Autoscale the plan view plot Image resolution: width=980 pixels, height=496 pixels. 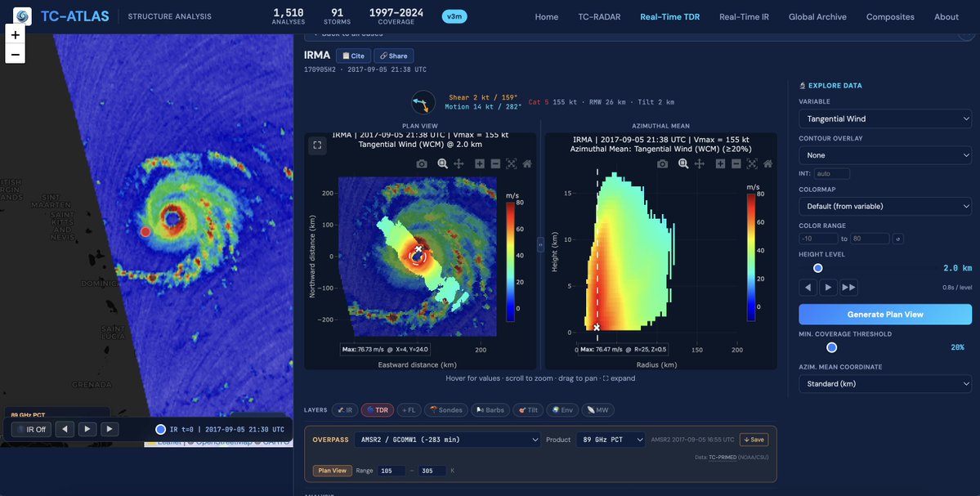(x=511, y=163)
